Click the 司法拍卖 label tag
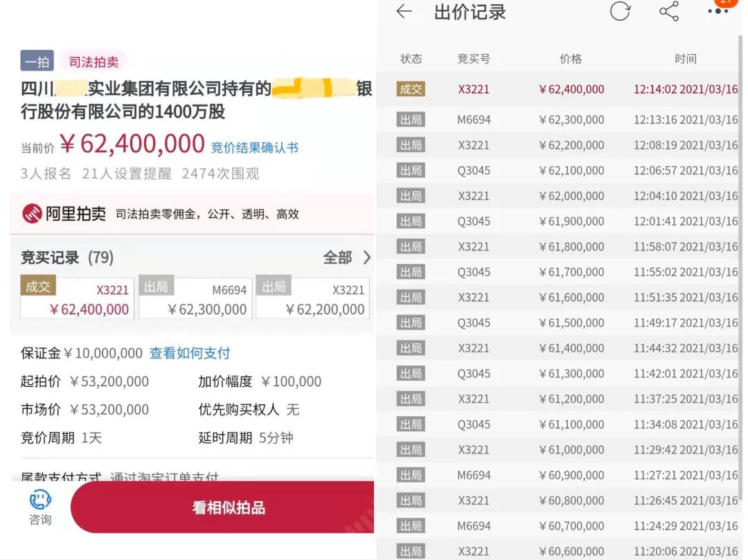The width and height of the screenshot is (748, 560). [94, 61]
